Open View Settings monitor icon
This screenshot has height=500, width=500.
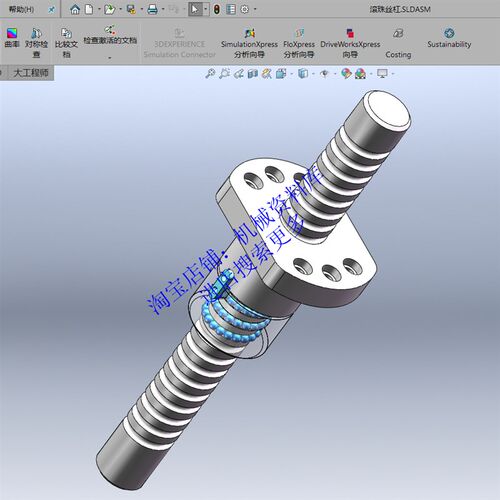(x=382, y=73)
